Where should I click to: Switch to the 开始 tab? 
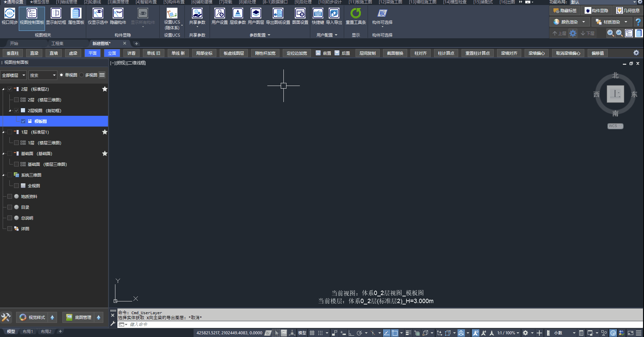tap(14, 43)
